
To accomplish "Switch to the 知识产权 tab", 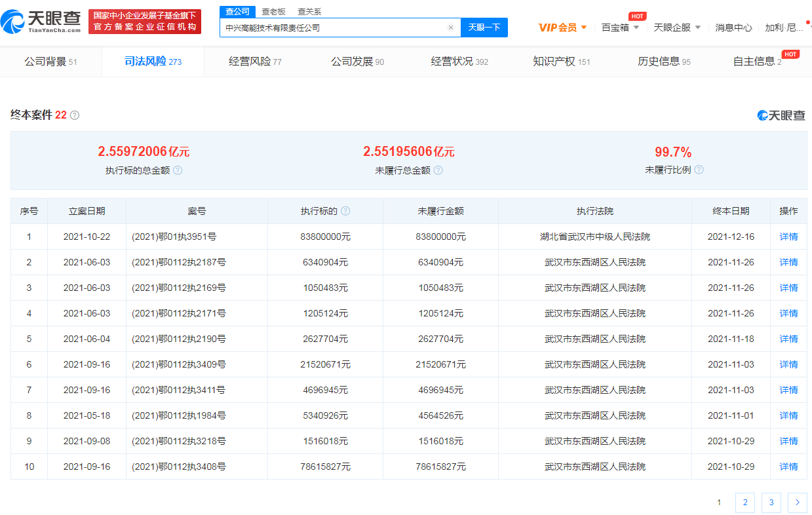I will (x=562, y=62).
